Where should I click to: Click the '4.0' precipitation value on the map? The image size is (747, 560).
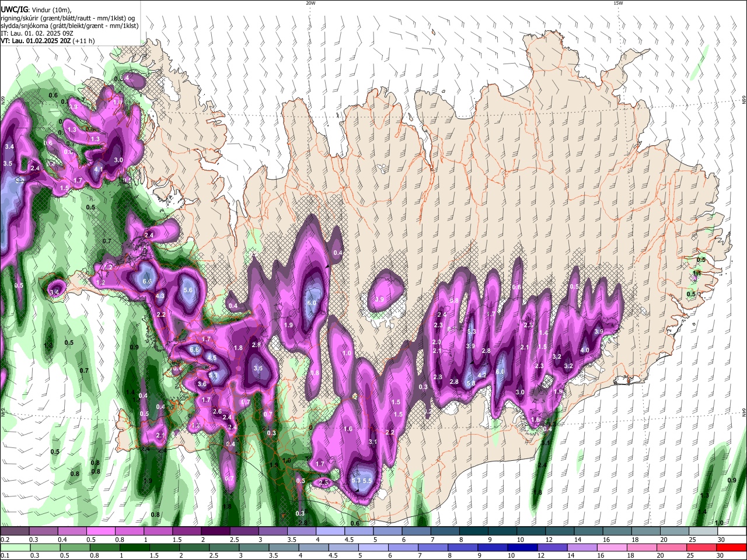coord(585,350)
